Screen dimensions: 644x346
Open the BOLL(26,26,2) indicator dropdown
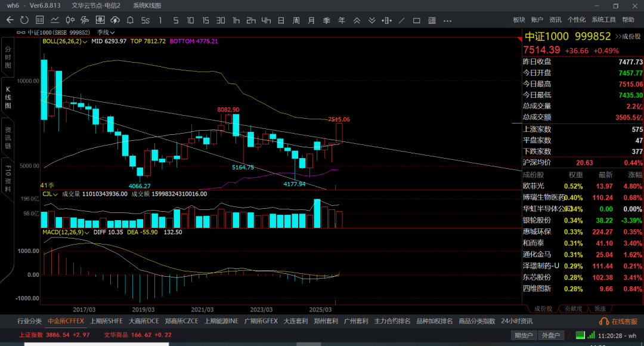[x=65, y=42]
